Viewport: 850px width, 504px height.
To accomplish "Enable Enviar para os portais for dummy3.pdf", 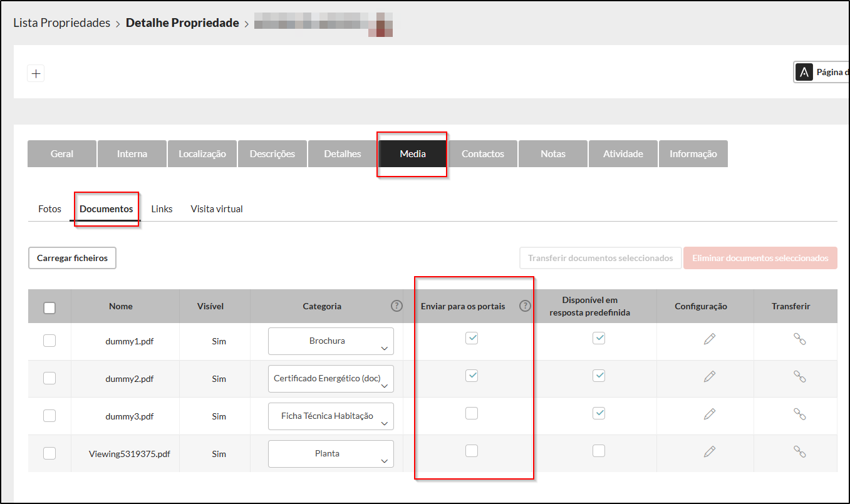I will [472, 413].
